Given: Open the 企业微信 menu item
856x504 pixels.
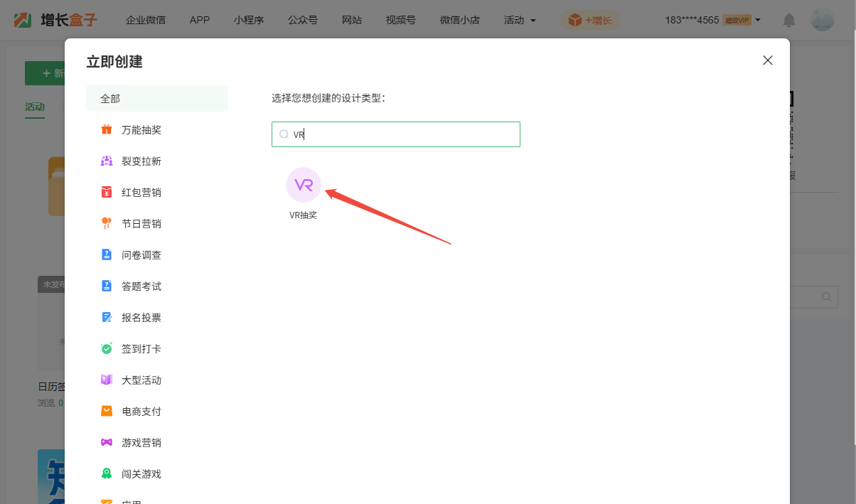Looking at the screenshot, I should point(146,20).
